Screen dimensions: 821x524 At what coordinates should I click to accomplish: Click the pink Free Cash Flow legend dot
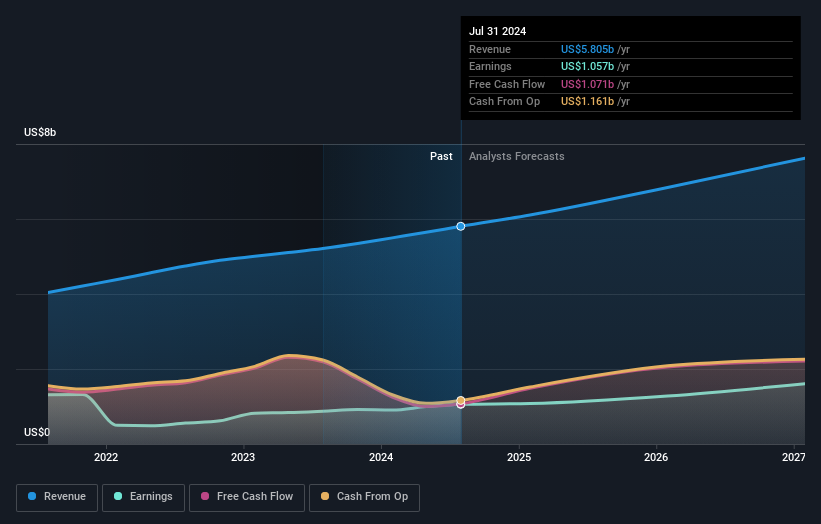[205, 496]
